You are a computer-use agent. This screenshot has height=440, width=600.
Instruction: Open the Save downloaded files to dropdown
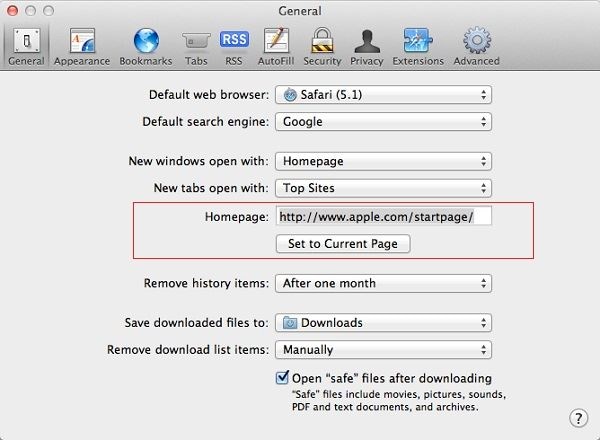click(x=383, y=323)
